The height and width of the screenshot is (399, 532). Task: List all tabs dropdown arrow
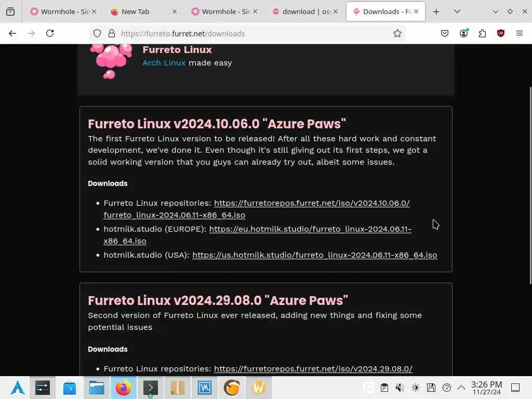(457, 11)
